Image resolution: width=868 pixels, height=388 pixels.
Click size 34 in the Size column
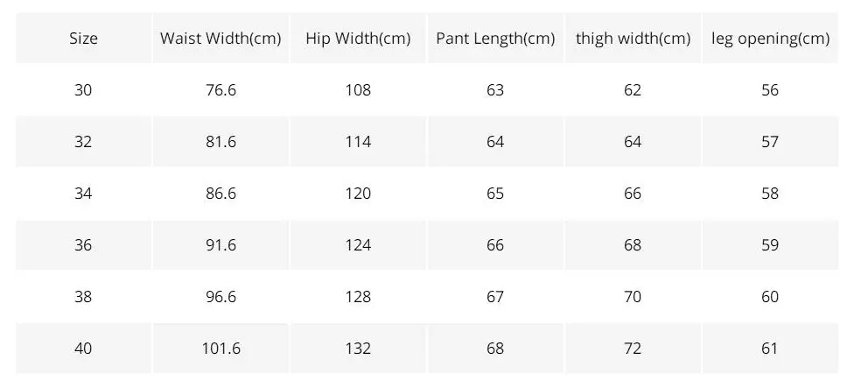pyautogui.click(x=83, y=194)
